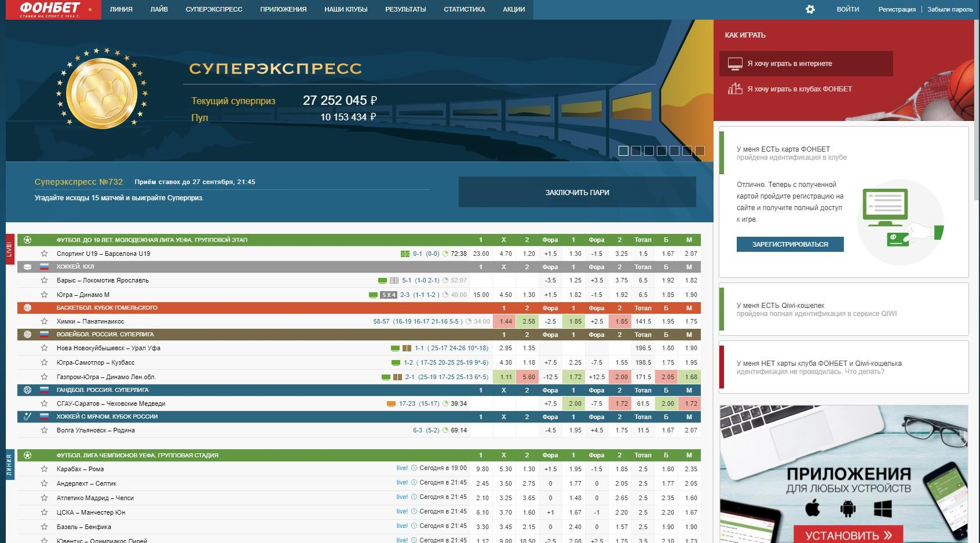Click the ЗАКЛЮЧИТЬ ПАРИ button
Screen dimensions: 980x543
tap(577, 192)
